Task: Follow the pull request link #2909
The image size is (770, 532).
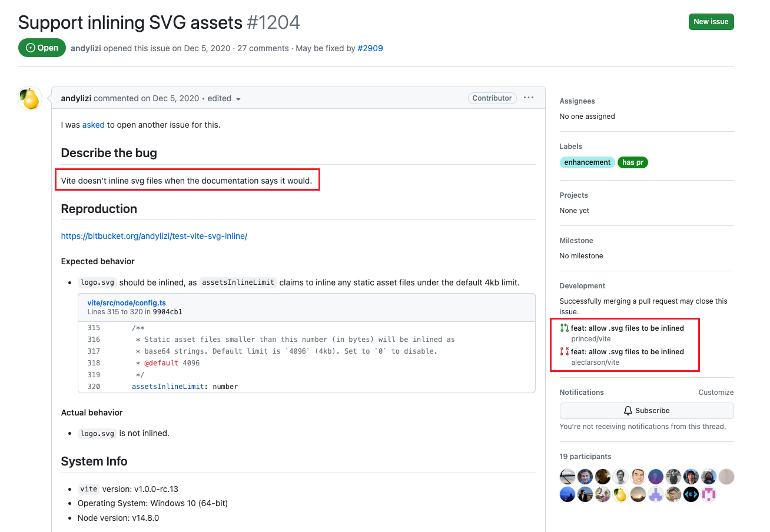Action: point(370,48)
